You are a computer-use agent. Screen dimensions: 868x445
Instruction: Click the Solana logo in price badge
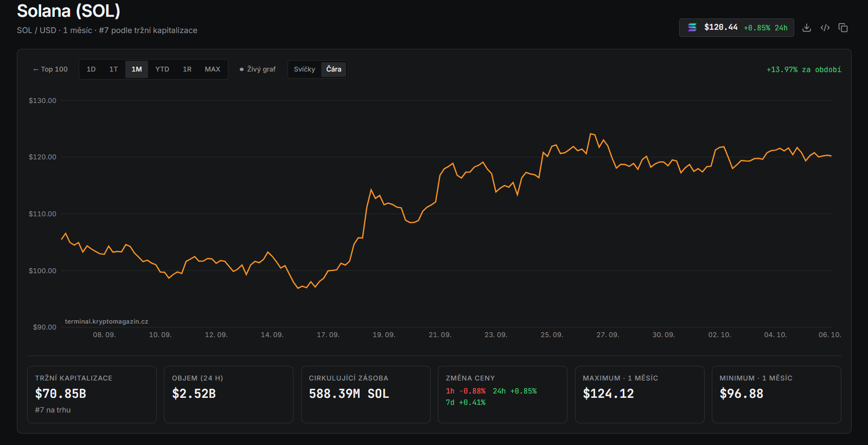[692, 28]
